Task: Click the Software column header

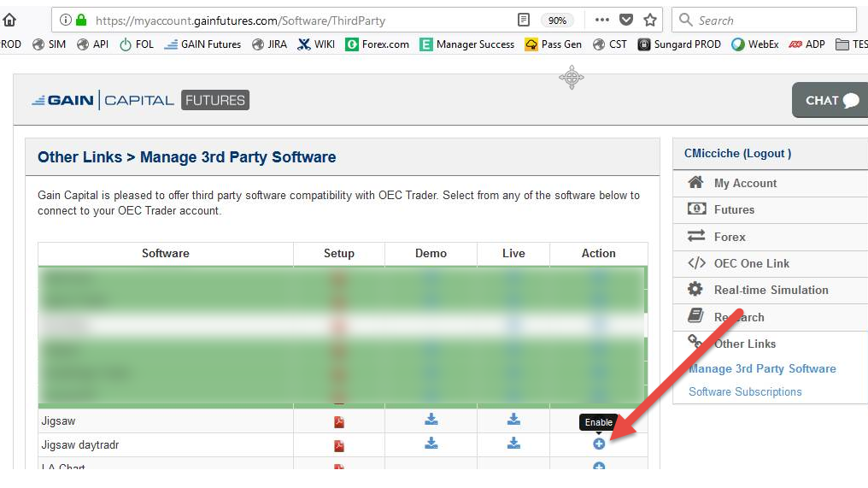Action: click(x=166, y=253)
